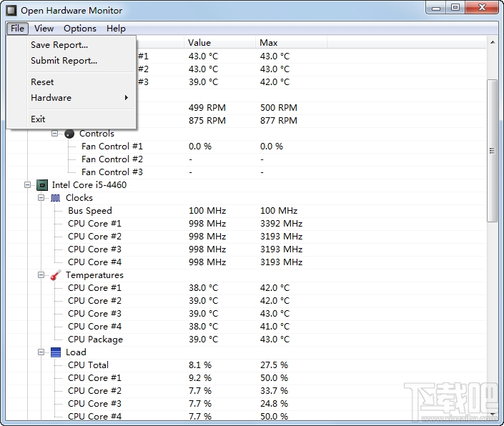Image resolution: width=504 pixels, height=426 pixels.
Task: Open the Help menu
Action: [116, 29]
